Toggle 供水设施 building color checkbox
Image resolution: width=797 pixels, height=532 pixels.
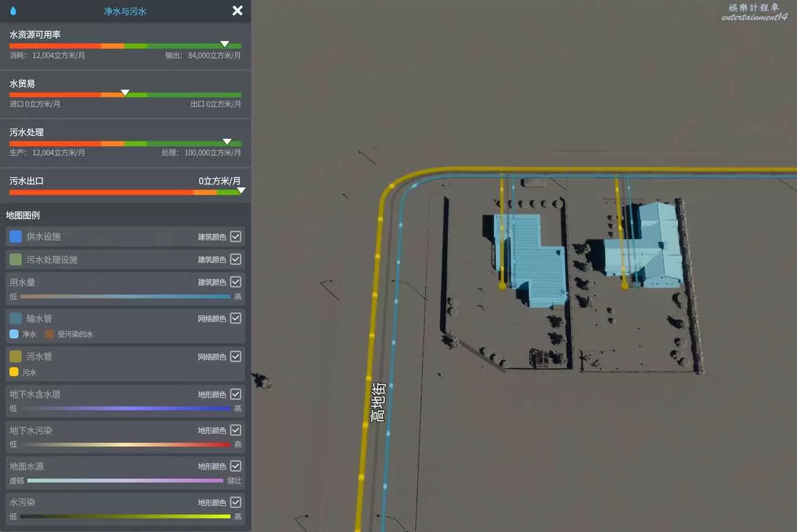pyautogui.click(x=236, y=237)
